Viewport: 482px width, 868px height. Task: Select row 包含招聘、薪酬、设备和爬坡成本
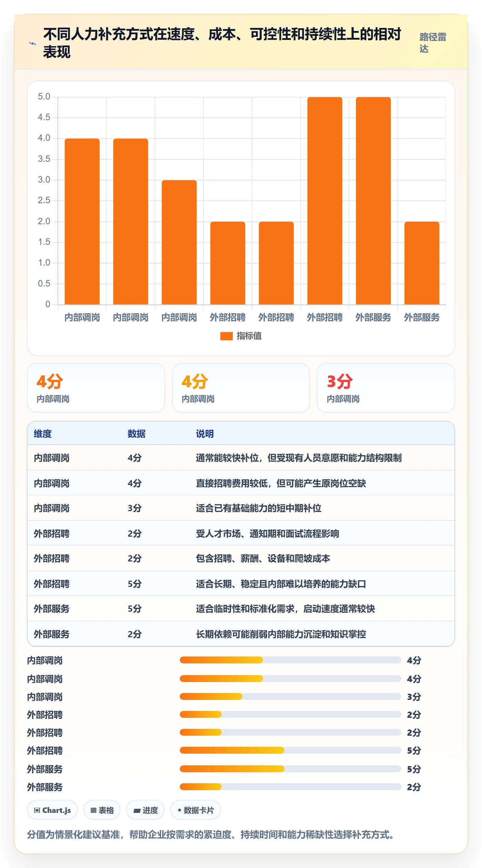[x=241, y=558]
